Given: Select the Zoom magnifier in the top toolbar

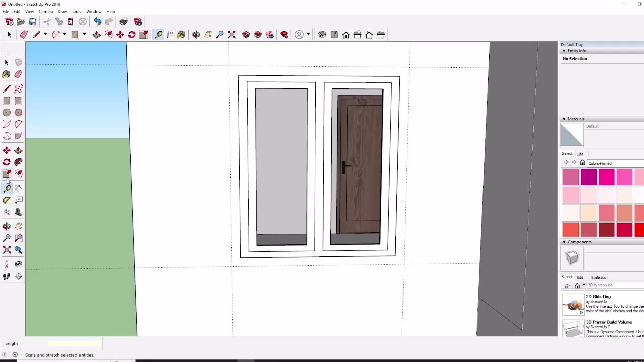Looking at the screenshot, I should tap(220, 35).
